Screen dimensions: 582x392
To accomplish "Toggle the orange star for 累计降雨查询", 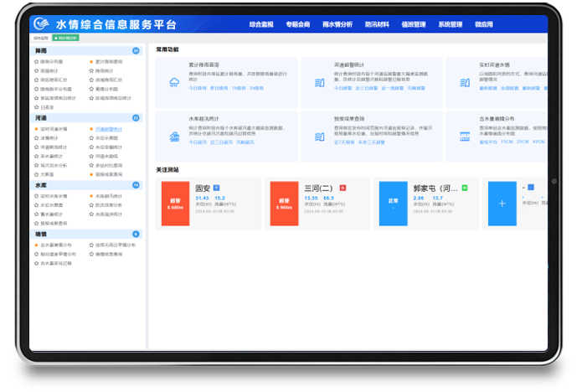I will coord(91,62).
